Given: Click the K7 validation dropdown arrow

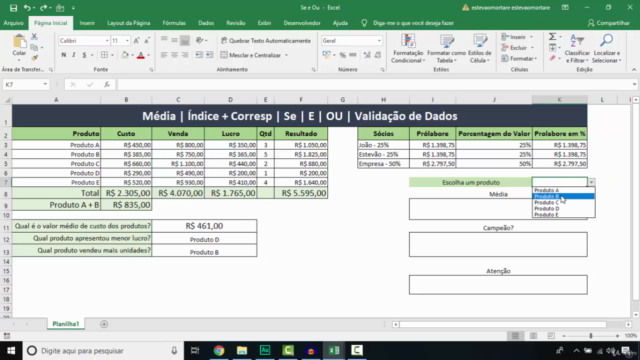Looking at the screenshot, I should 591,182.
